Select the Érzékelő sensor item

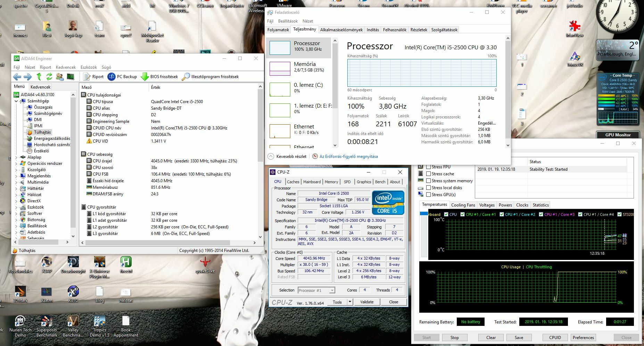(41, 151)
